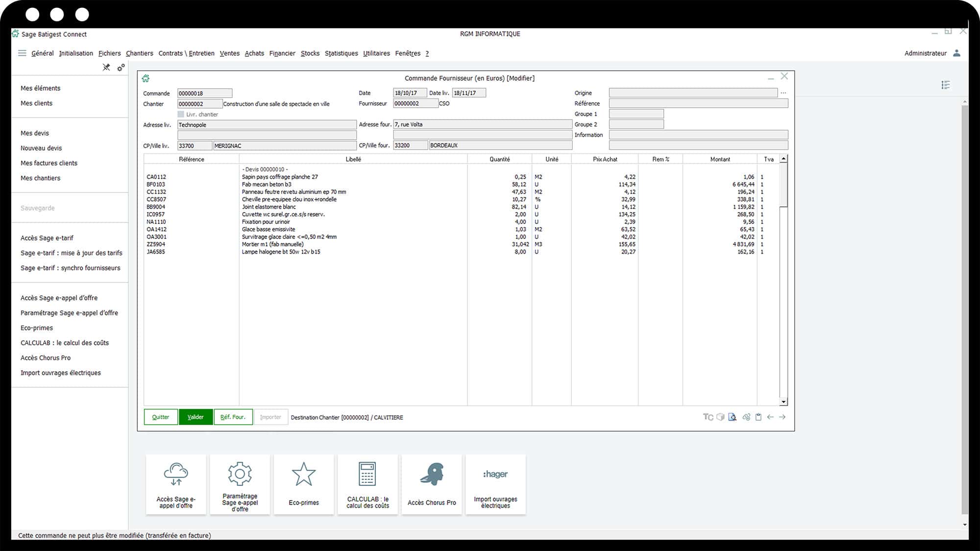Click the Sage e-appel d'offre icon
Viewport: 980px width, 551px height.
tap(175, 484)
